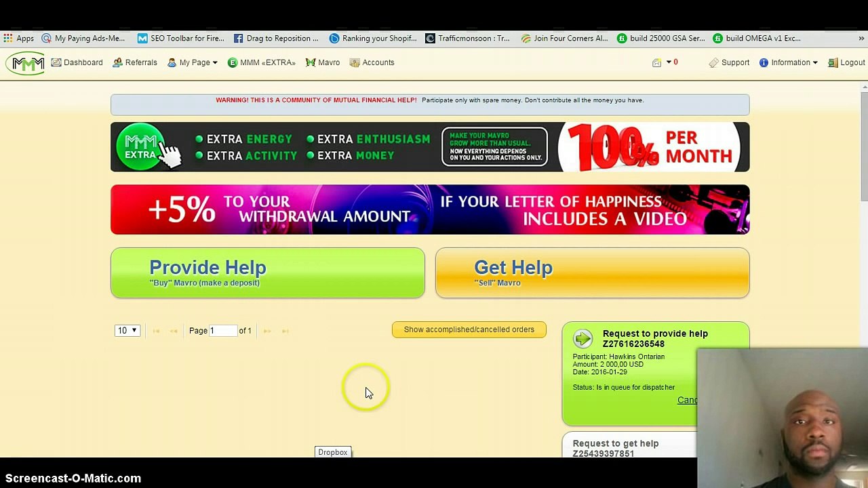Click the 'Request to get help' card heading

point(616,448)
